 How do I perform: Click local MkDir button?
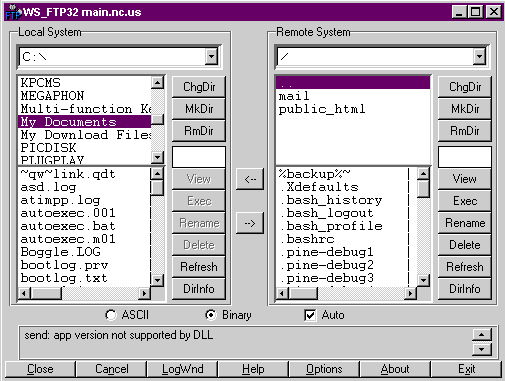(x=199, y=109)
